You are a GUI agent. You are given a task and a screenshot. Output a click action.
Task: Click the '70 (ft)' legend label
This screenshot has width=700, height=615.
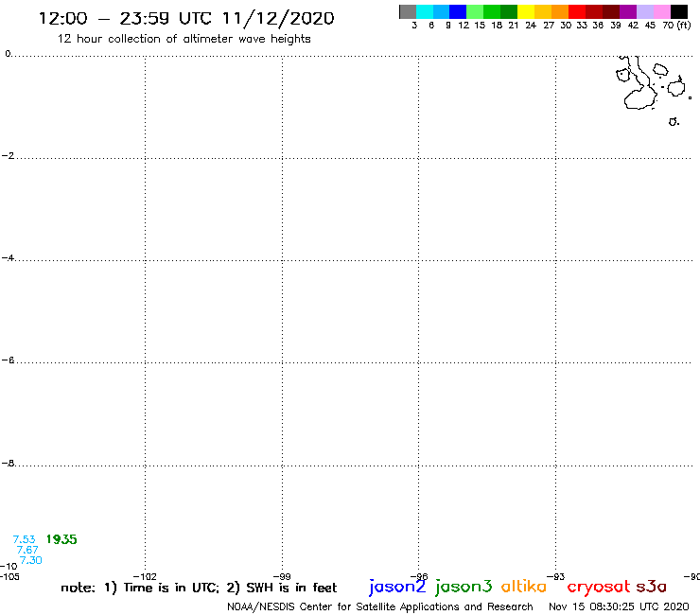[x=676, y=25]
